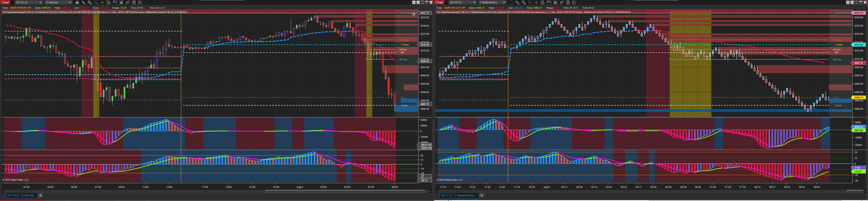Viewport: 868px width, 201px height.
Task: Click the 4050.26 indicator value marker
Action: click(859, 127)
